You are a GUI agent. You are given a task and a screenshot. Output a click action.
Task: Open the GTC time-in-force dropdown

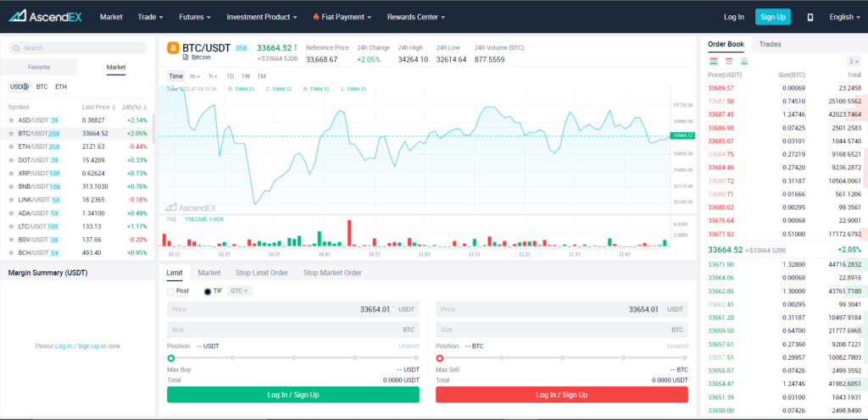240,290
